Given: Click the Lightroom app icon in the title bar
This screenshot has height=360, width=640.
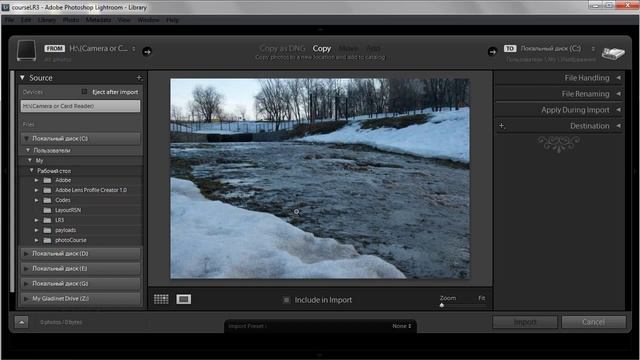Looking at the screenshot, I should (x=5, y=7).
